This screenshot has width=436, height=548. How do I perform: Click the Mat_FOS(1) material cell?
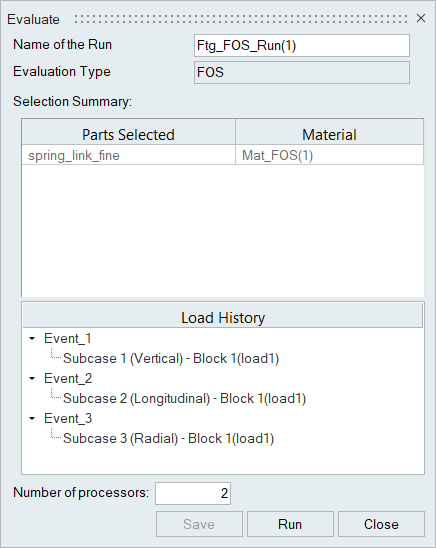point(329,155)
